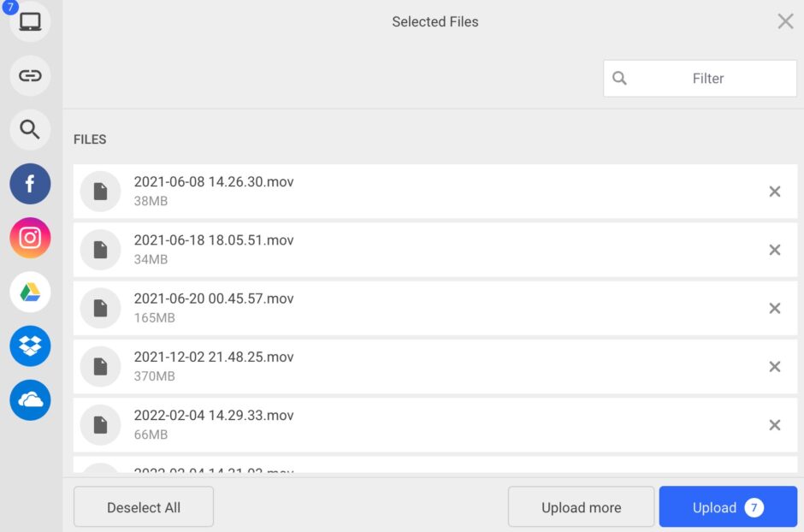Remove 2021-12-02 21.48.25.mov from selection
Image resolution: width=804 pixels, height=532 pixels.
[774, 367]
